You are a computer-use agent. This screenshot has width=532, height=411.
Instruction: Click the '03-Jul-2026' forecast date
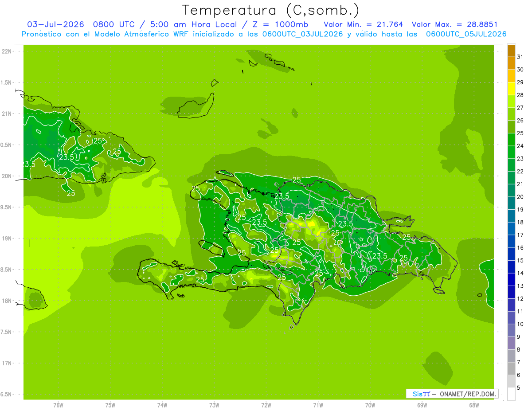55,24
